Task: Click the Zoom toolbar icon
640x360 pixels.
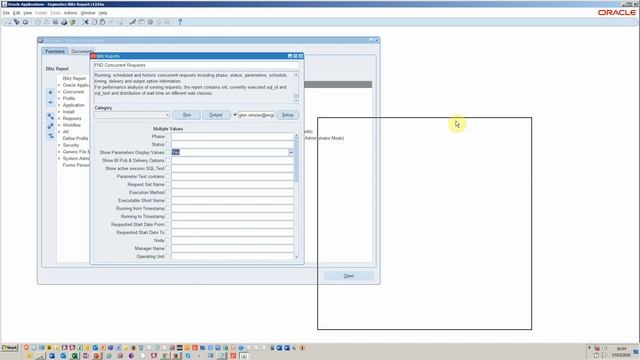Action: (x=141, y=22)
